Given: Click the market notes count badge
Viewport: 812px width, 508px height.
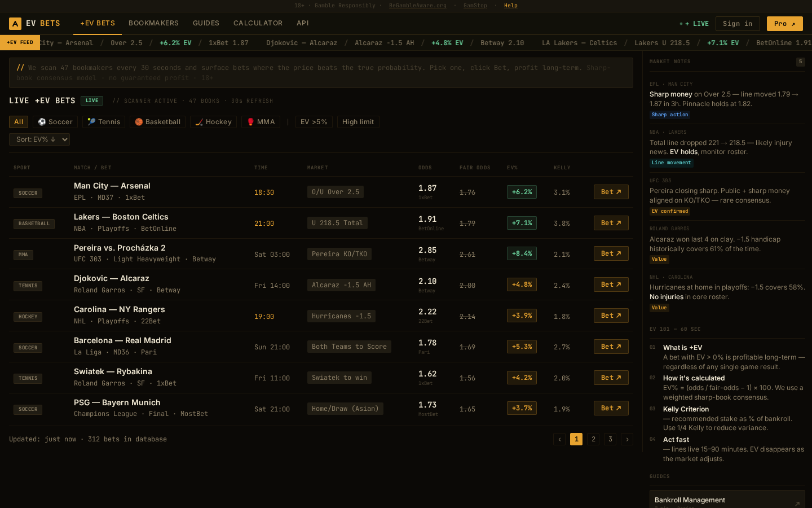Looking at the screenshot, I should click(800, 62).
